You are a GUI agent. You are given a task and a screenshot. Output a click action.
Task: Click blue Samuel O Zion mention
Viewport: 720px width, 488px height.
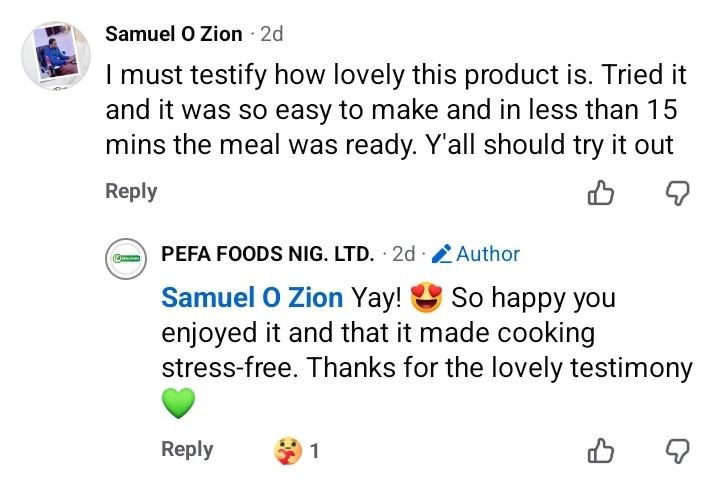(x=252, y=298)
